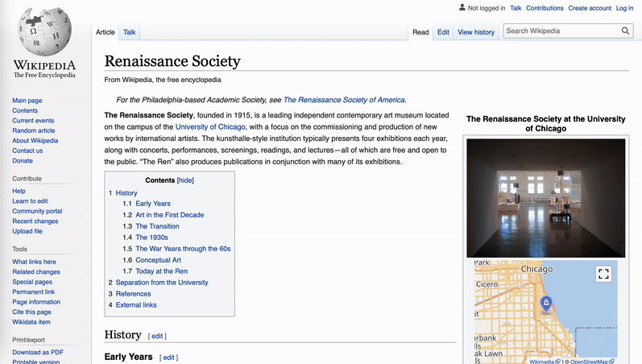Jump to Early Years in contents

coord(153,204)
